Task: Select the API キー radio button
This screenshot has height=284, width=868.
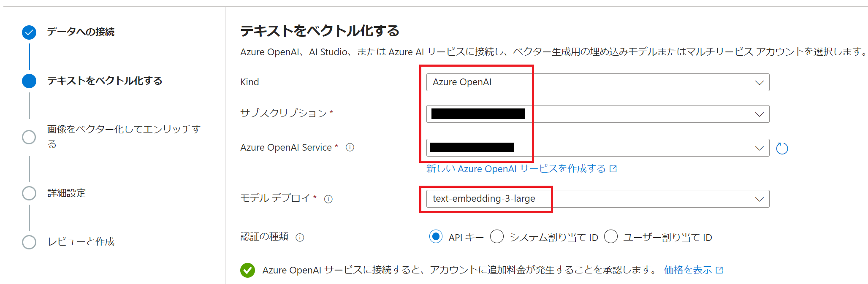Action: (x=436, y=236)
